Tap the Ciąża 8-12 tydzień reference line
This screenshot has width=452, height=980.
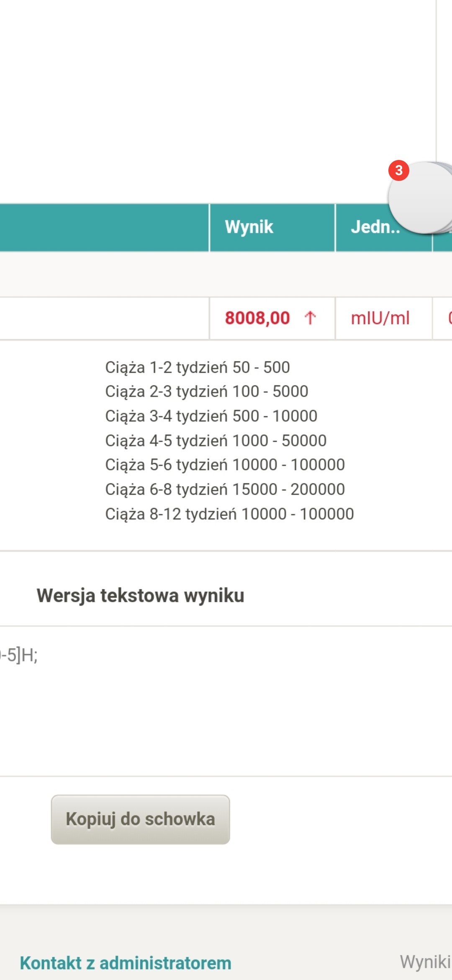pos(229,514)
